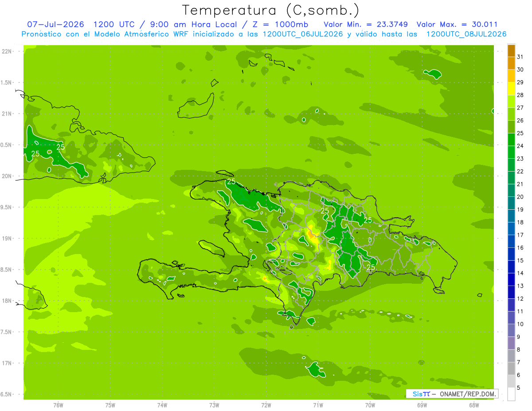Click the "69W" longitude label
This screenshot has height=411, width=532.
tap(422, 405)
